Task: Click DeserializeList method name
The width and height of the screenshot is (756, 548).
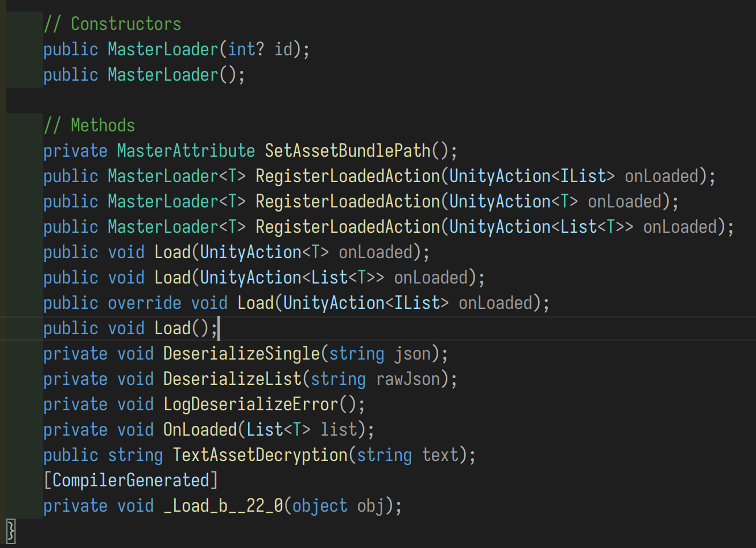Action: [232, 379]
